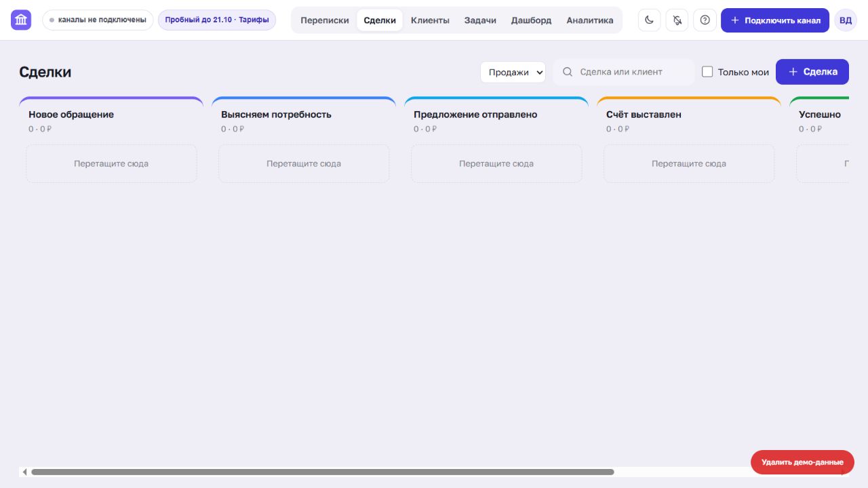This screenshot has height=488, width=868.
Task: Focus the Сделка или клиент search field
Action: click(624, 72)
